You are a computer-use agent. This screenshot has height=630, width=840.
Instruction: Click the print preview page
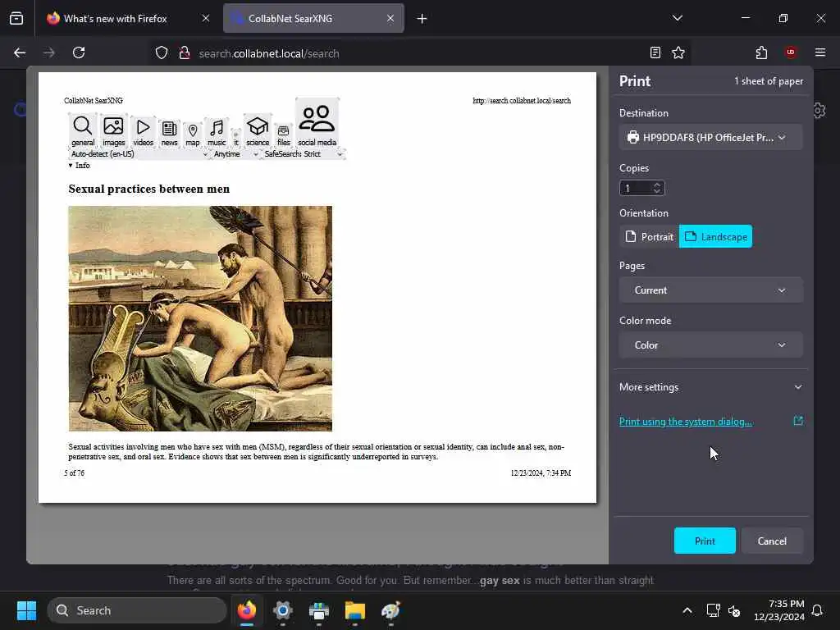(317, 288)
